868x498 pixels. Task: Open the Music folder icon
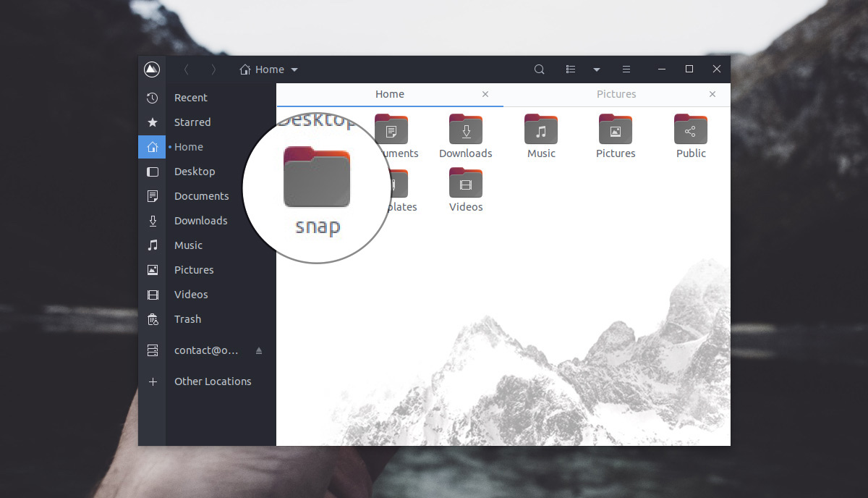click(540, 130)
